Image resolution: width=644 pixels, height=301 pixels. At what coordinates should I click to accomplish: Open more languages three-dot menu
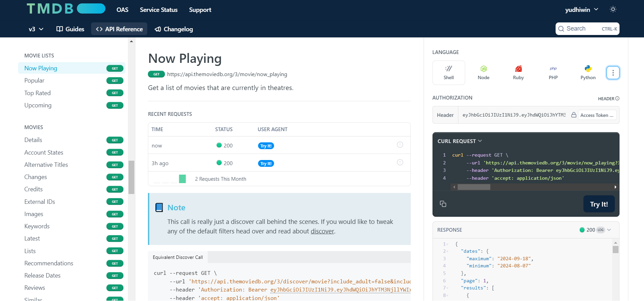[x=613, y=73]
